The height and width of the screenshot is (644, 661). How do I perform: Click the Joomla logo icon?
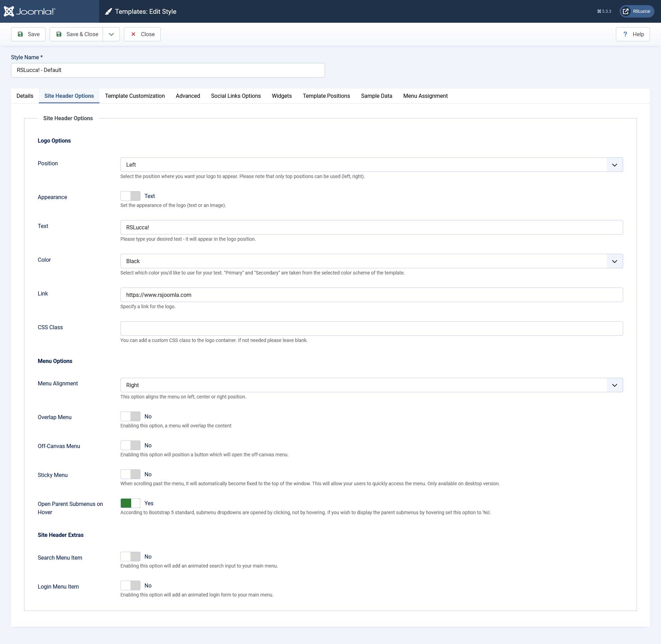[x=9, y=11]
